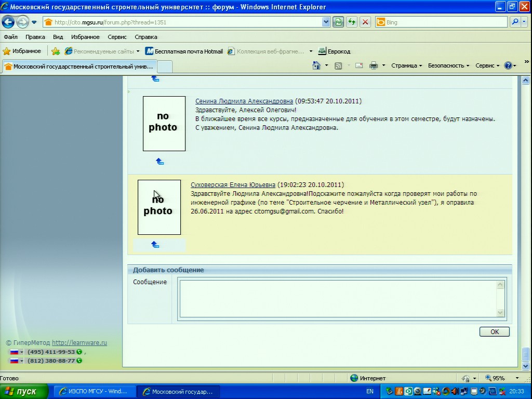This screenshot has width=532, height=399.
Task: Click the Избранное favorites star button
Action: click(22, 51)
